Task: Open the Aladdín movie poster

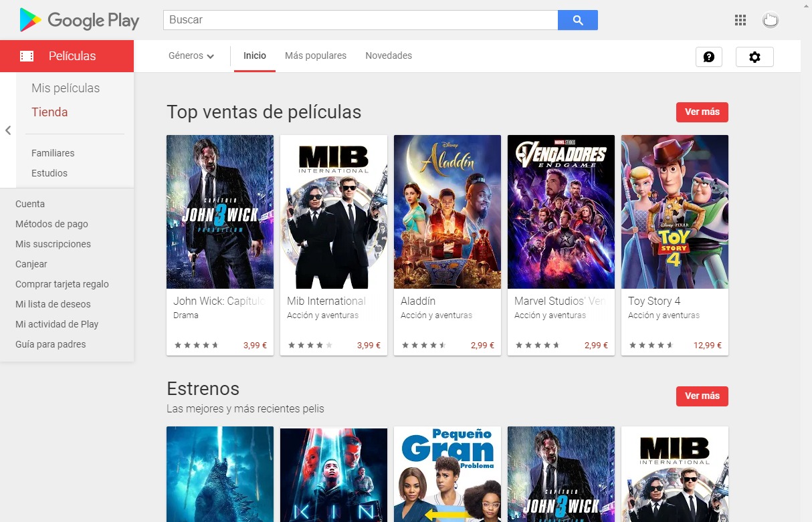Action: click(447, 212)
